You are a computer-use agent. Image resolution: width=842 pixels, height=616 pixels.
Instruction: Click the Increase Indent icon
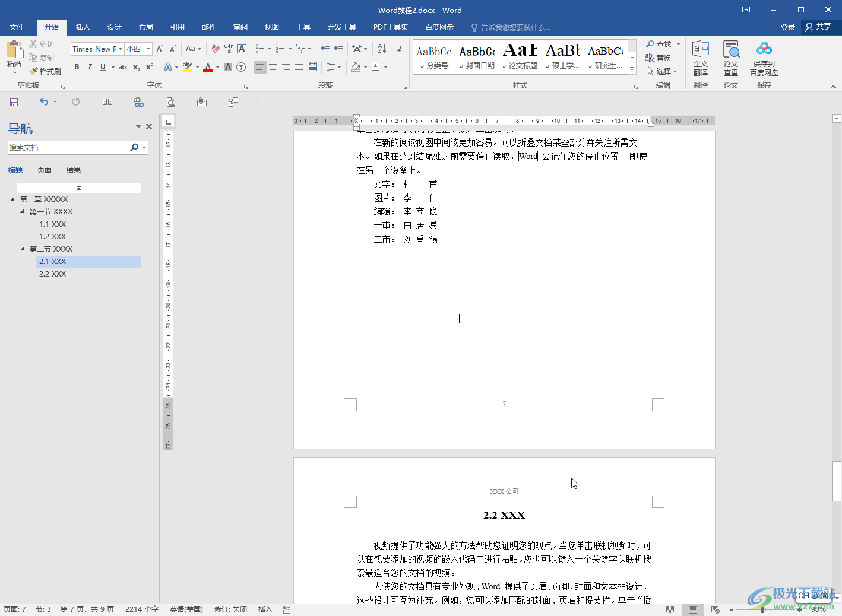click(x=338, y=49)
